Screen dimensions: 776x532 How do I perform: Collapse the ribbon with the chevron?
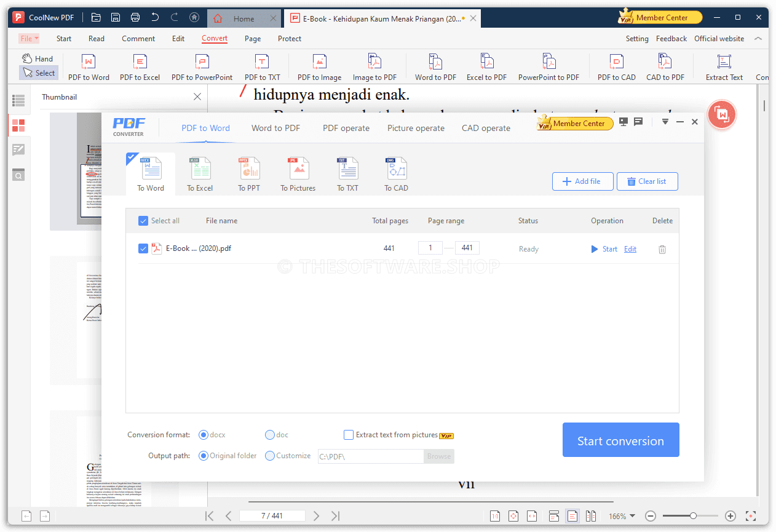point(758,38)
